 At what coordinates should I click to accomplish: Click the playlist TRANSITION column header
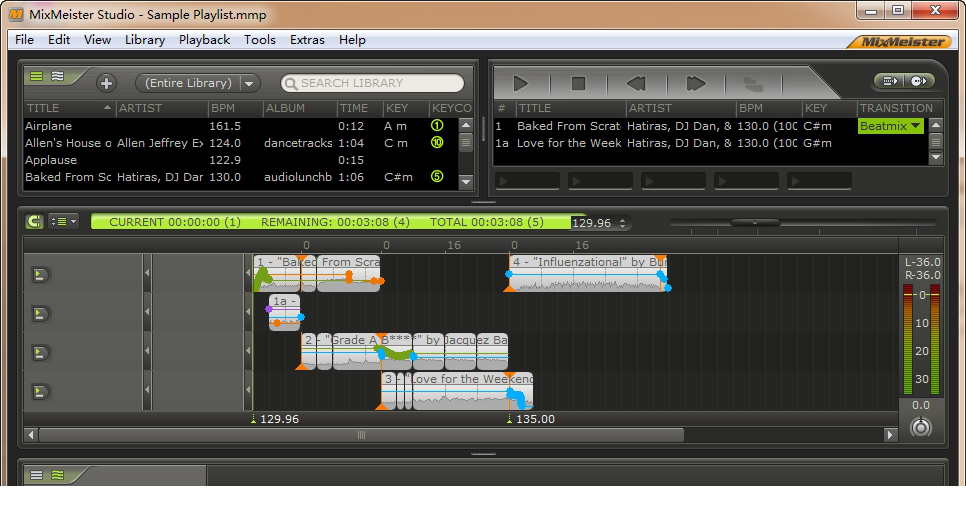pos(896,108)
